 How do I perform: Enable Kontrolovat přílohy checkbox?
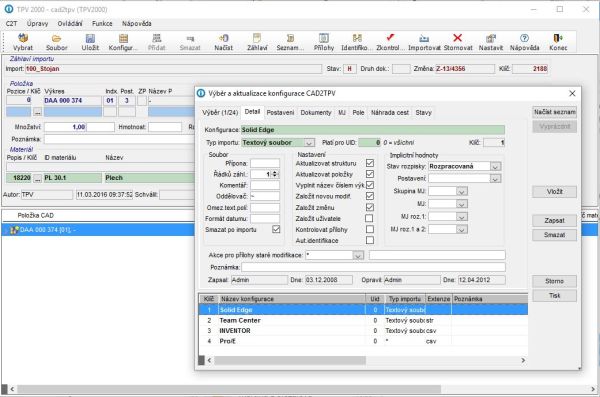(370, 229)
